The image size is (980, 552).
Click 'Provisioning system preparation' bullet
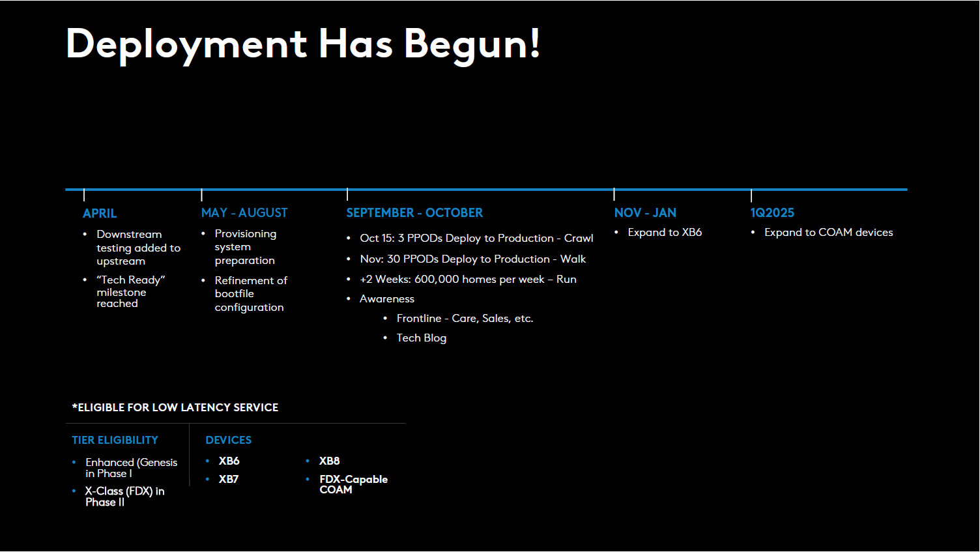point(245,247)
